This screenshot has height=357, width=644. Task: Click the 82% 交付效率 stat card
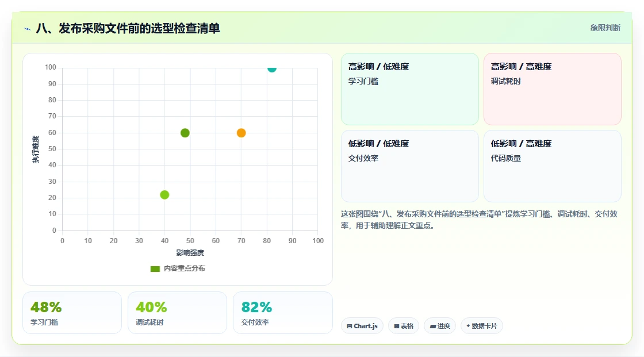282,313
